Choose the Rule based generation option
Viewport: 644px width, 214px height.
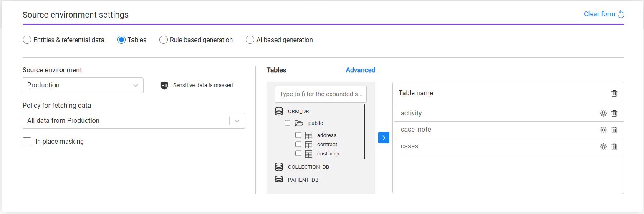164,40
